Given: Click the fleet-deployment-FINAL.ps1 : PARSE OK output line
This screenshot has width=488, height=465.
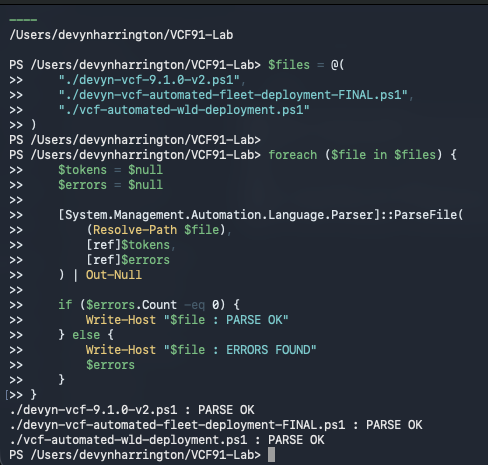Looking at the screenshot, I should 216,425.
